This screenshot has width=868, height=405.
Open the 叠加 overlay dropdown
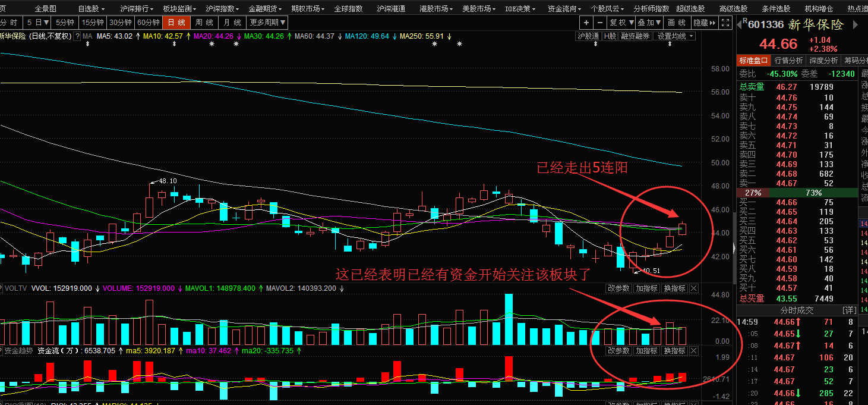point(649,23)
